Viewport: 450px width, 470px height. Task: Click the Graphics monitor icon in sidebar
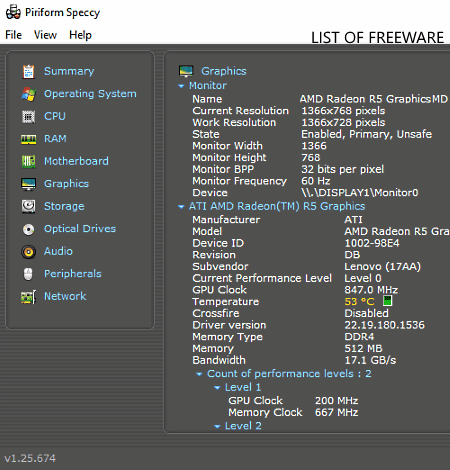coord(28,184)
